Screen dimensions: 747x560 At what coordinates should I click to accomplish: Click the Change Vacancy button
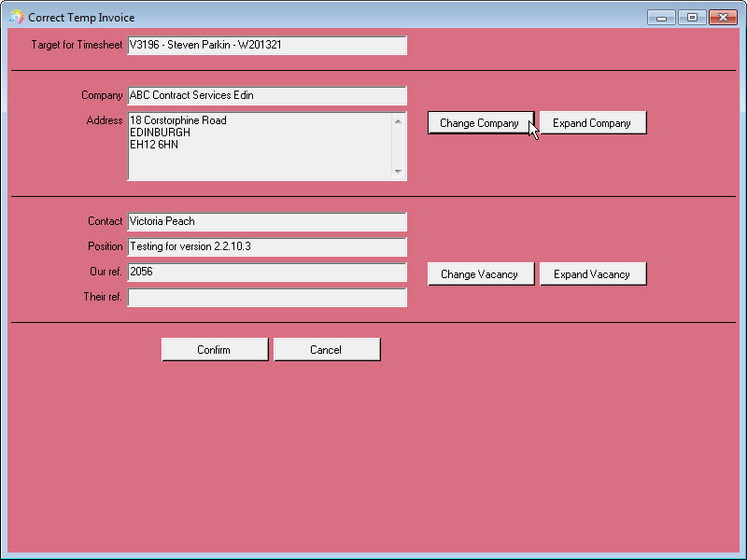(481, 274)
